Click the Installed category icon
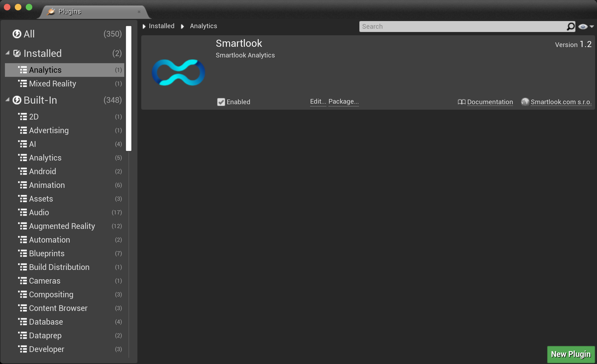The image size is (597, 364). pos(17,53)
